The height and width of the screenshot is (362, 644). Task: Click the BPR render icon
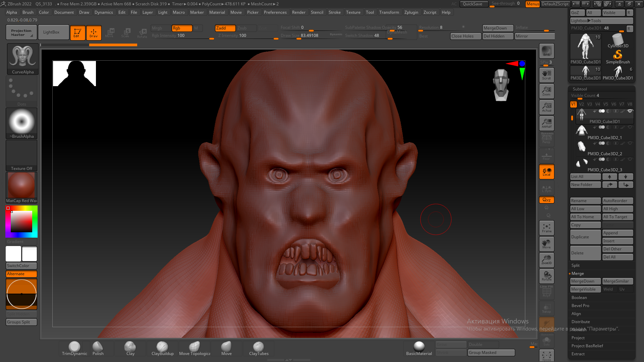point(546,51)
